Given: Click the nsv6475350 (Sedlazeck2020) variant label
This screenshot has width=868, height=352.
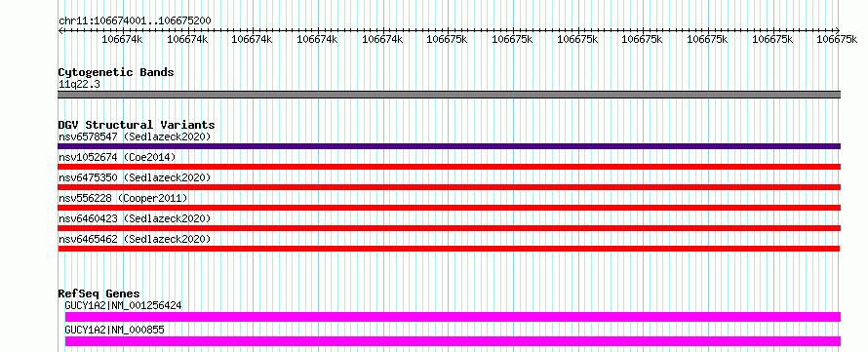Looking at the screenshot, I should tap(135, 177).
